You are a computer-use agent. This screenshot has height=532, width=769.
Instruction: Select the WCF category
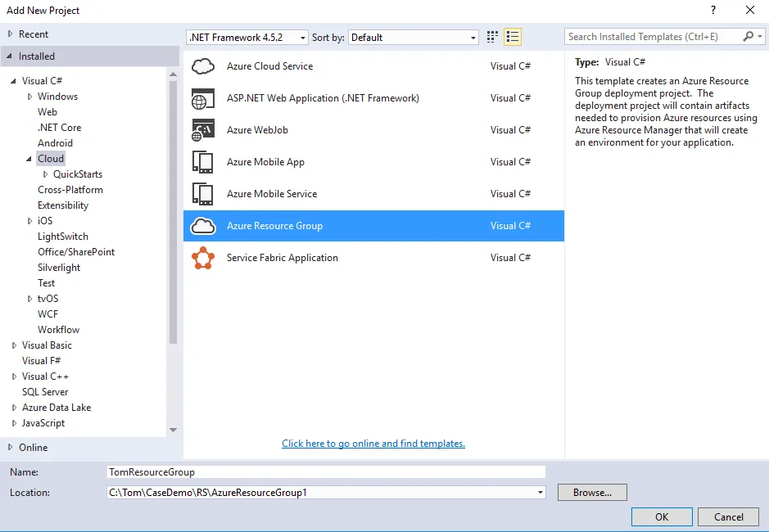(x=47, y=314)
